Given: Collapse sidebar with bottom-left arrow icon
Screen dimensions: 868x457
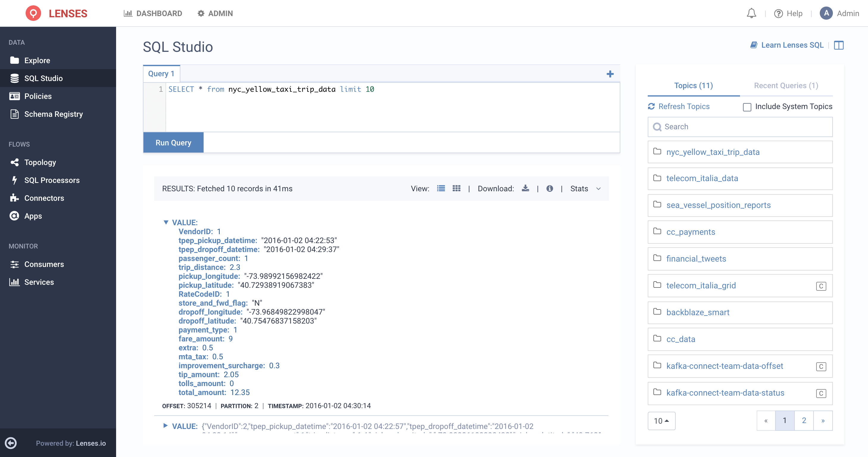Looking at the screenshot, I should (11, 443).
